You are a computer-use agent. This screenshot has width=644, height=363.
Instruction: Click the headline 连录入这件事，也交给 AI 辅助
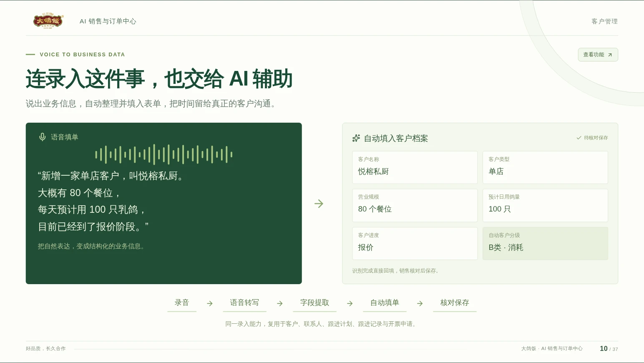pos(159,79)
